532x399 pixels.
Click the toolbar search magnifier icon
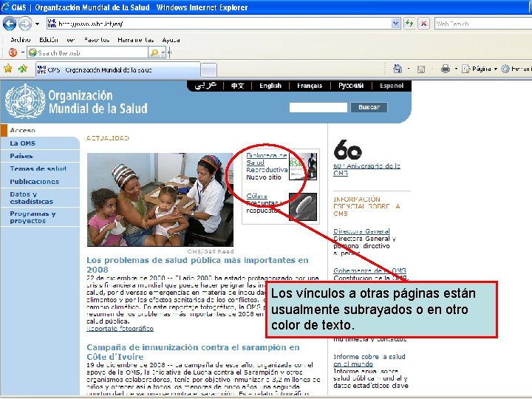(154, 52)
